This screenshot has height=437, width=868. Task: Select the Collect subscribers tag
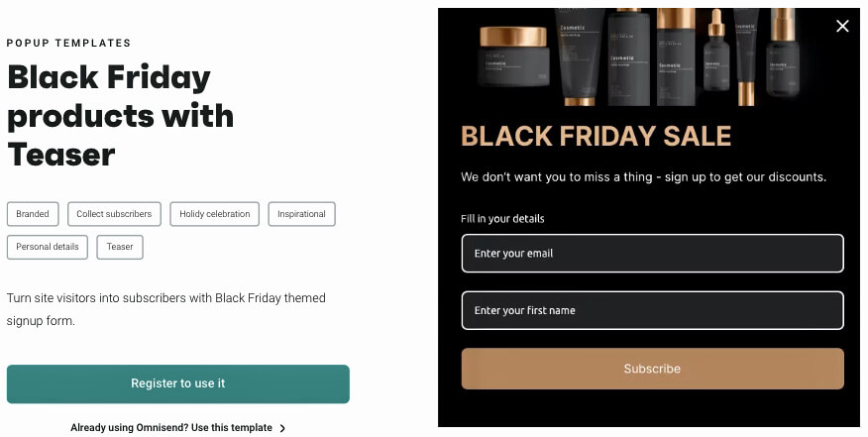[114, 214]
